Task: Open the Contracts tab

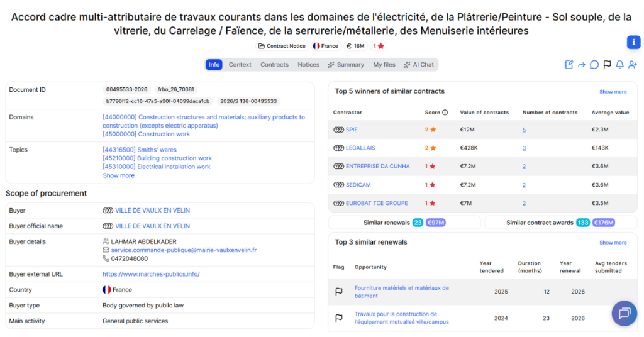Action: pyautogui.click(x=274, y=64)
